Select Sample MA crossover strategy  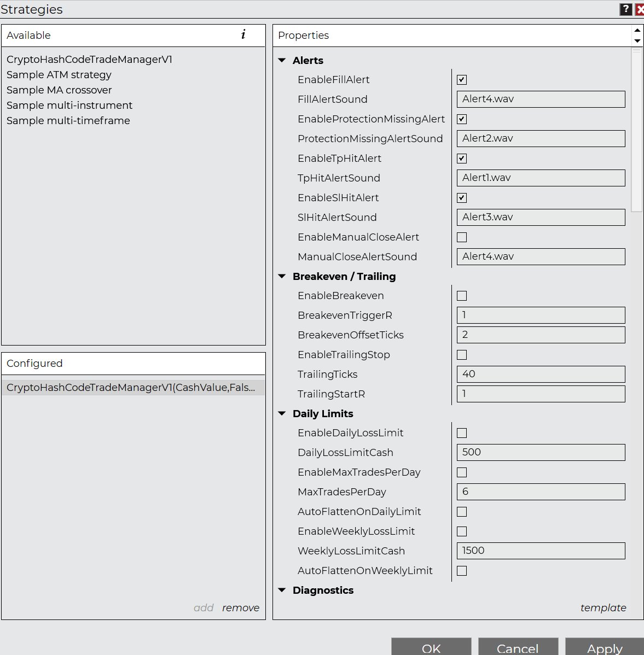tap(59, 90)
